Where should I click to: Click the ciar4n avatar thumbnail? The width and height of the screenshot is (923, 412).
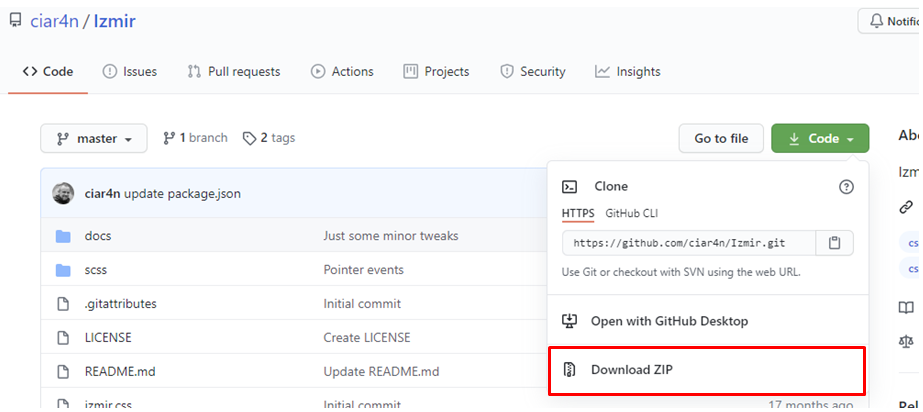63,194
